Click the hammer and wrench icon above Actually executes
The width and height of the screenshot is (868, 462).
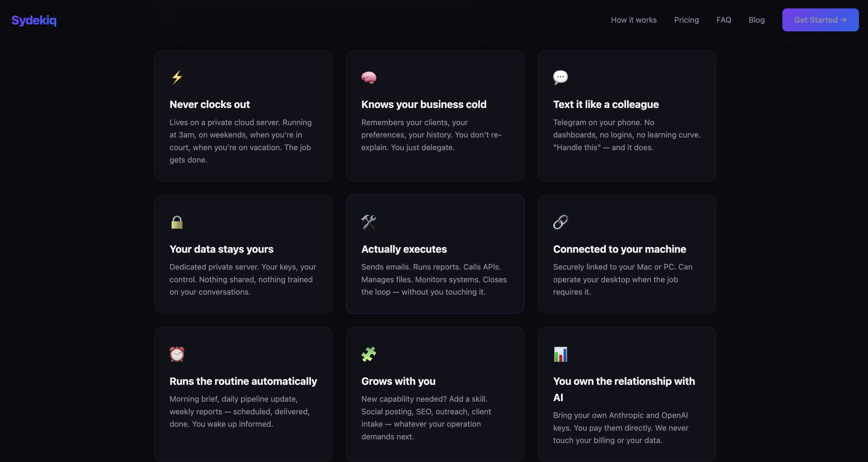point(369,222)
